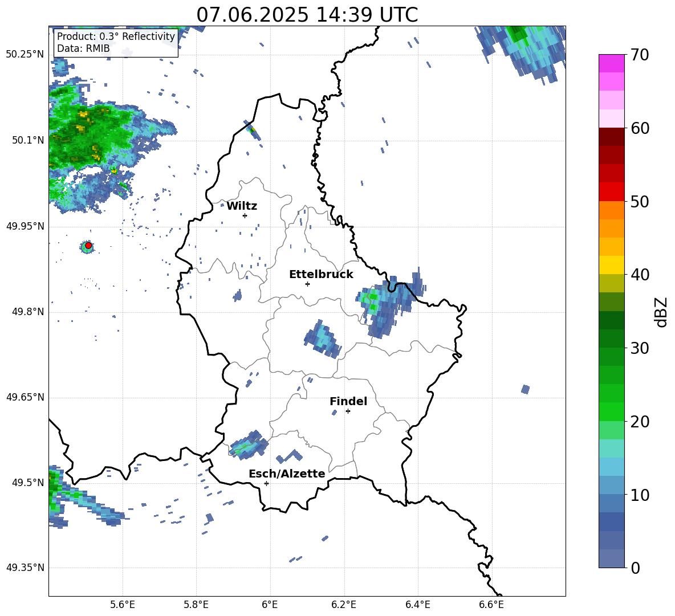Screen dimensions: 675x616
Task: Click the Findel station cross marker
Action: (348, 411)
